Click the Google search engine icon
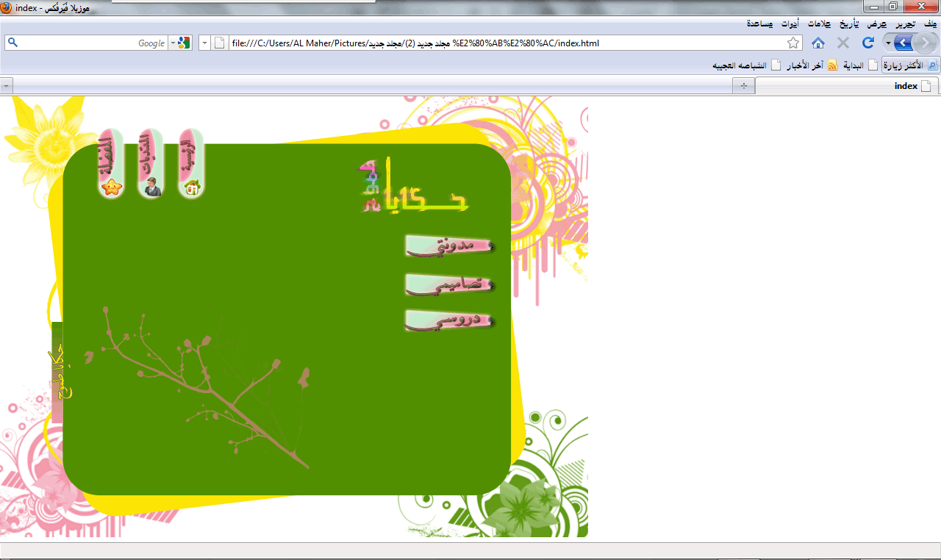The height and width of the screenshot is (560, 941). 184,43
